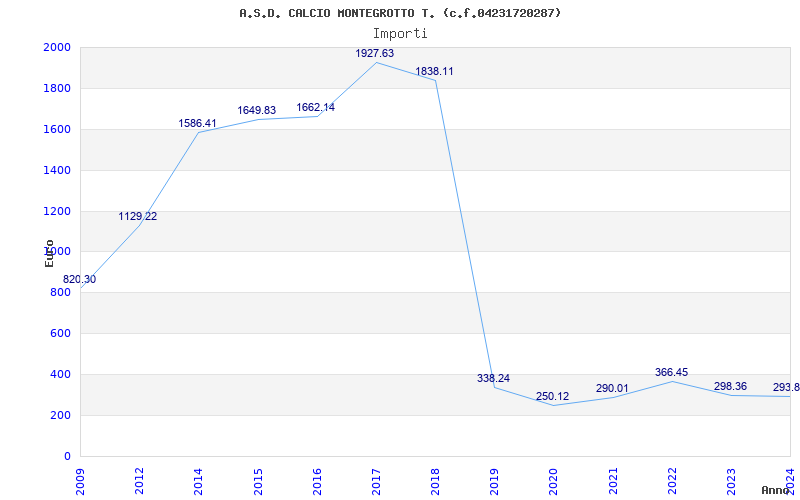This screenshot has width=800, height=500.
Task: Click the y-axis value 800
Action: (x=60, y=293)
